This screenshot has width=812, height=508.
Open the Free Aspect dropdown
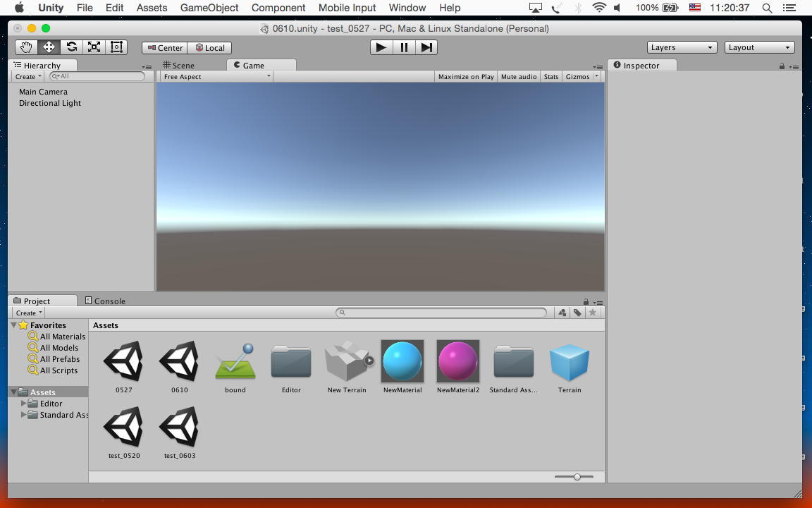pyautogui.click(x=216, y=76)
